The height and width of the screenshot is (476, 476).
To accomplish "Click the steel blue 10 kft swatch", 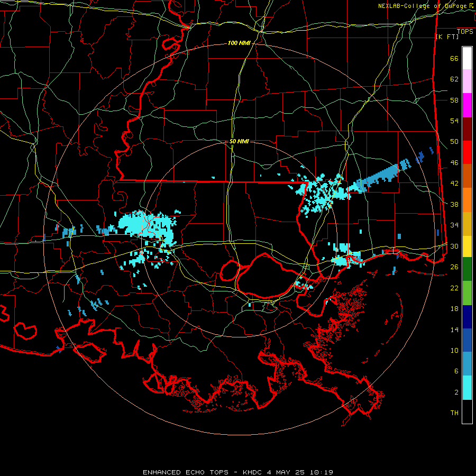I will pos(467,364).
